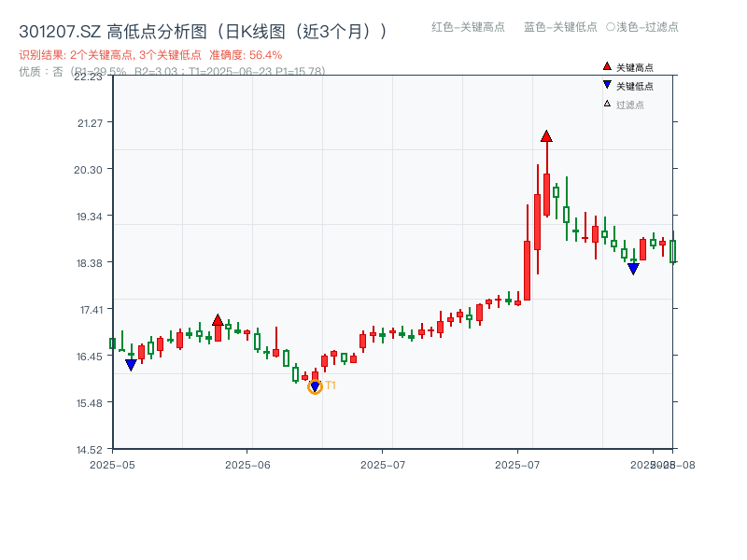Select the blue low marker in early May
This screenshot has width=747, height=560.
(129, 366)
